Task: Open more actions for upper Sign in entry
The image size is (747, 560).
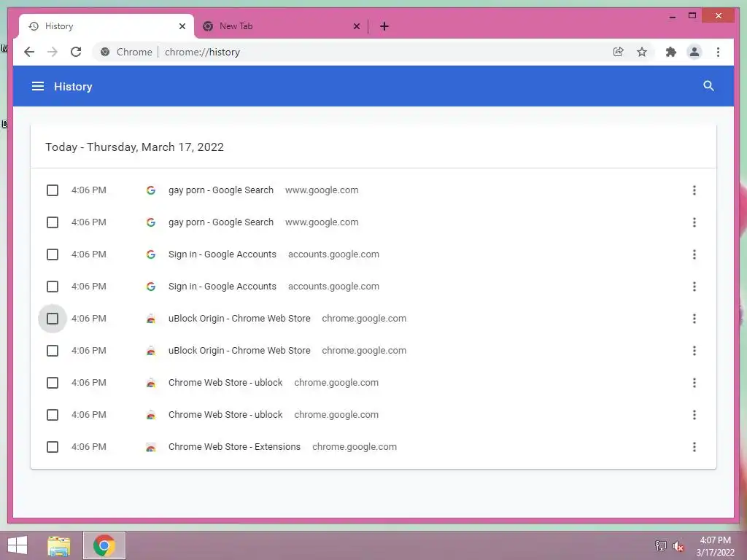Action: (x=694, y=254)
